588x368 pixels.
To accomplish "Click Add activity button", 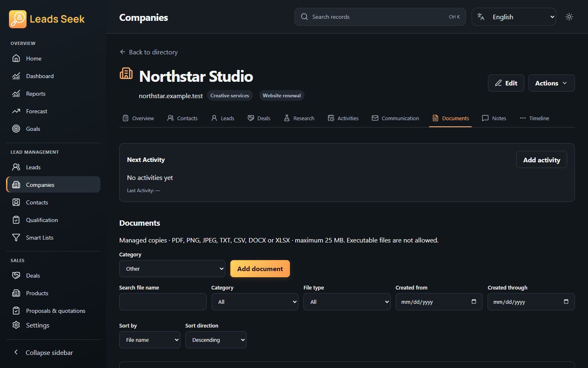I will coord(541,160).
